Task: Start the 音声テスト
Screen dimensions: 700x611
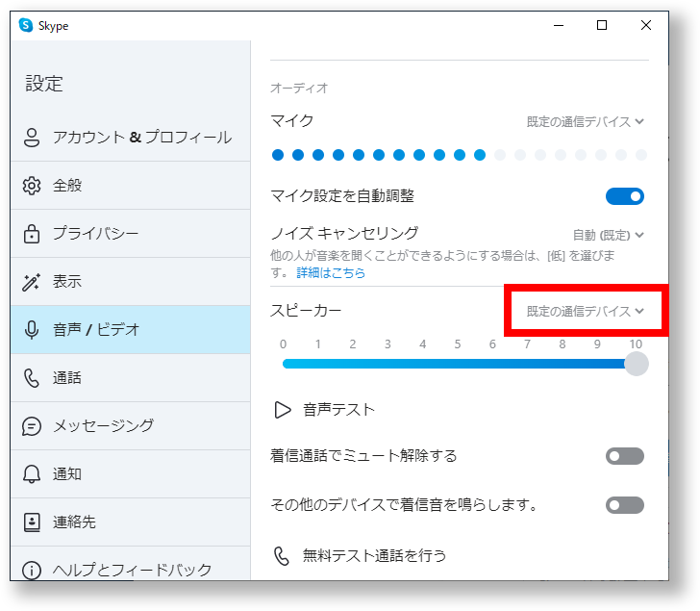Action: [x=325, y=410]
